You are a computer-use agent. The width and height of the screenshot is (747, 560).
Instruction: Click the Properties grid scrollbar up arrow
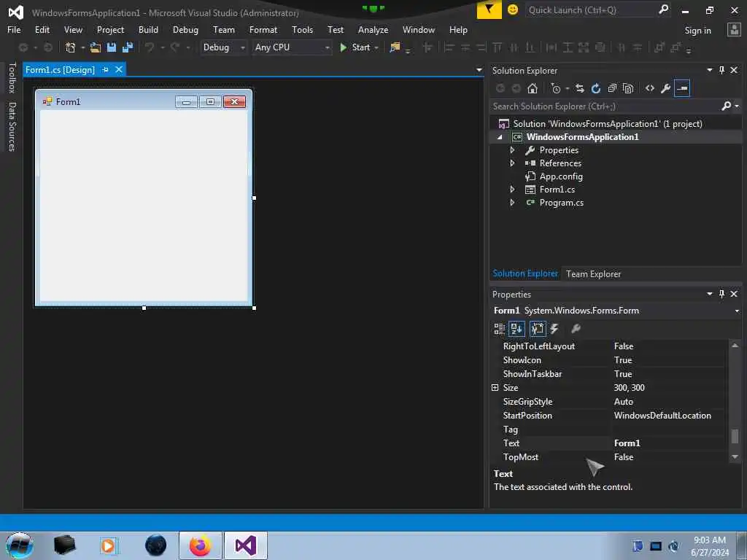point(735,346)
